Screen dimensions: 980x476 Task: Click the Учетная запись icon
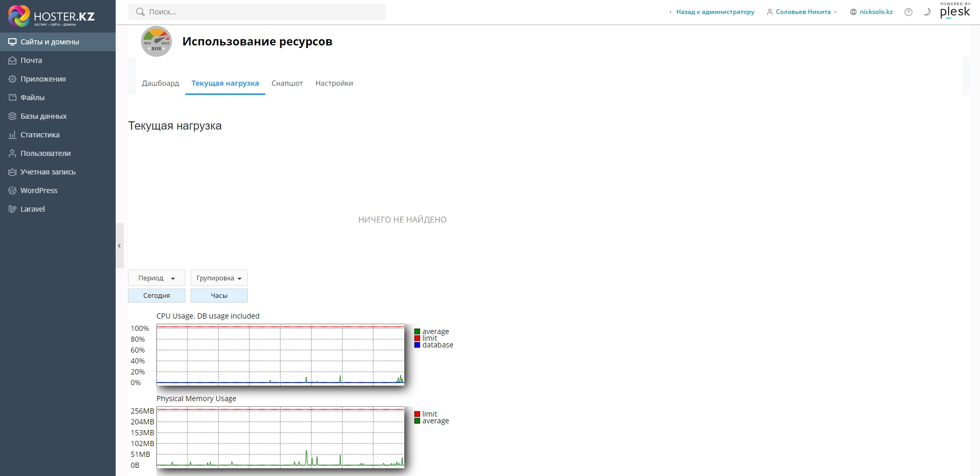coord(12,172)
